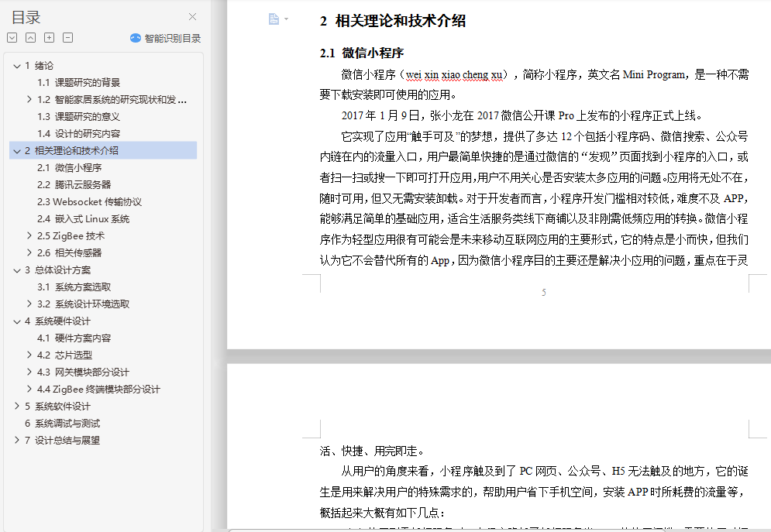This screenshot has height=532, width=771.
Task: Click the chapter heading 2 相关理论和技术介绍 in document
Action: 392,21
